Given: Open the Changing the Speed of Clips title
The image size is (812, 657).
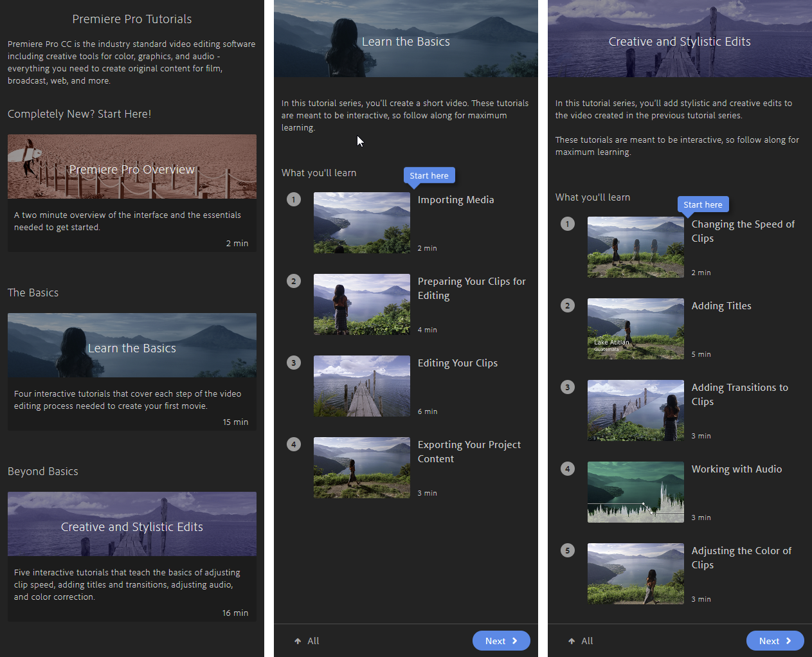Looking at the screenshot, I should [x=743, y=231].
